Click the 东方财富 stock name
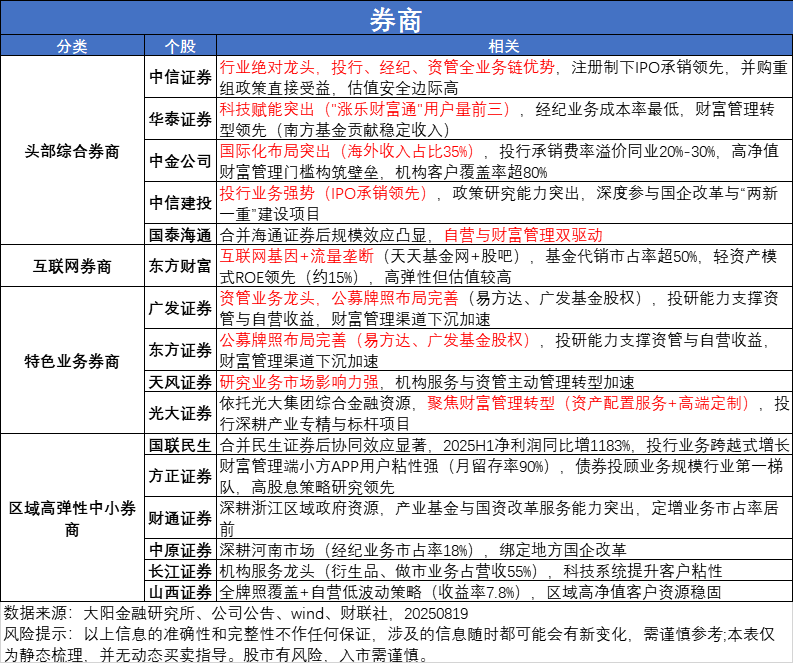Screen dimensions: 793x663 click(180, 267)
